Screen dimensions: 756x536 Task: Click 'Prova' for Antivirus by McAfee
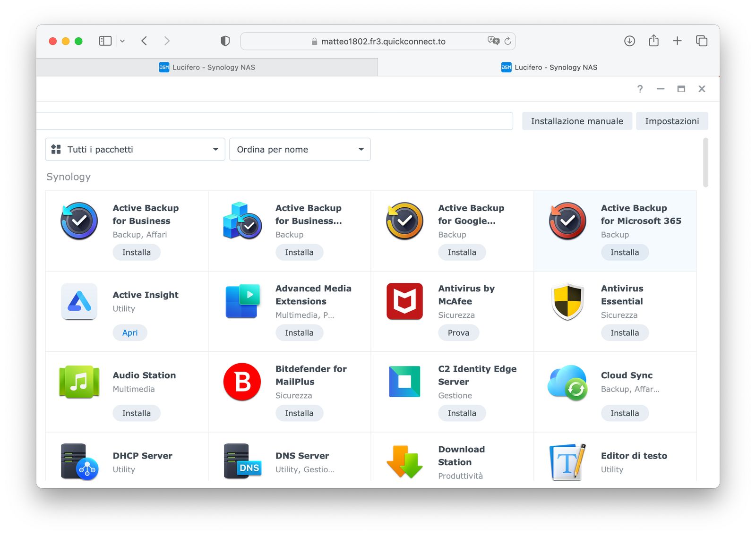point(458,332)
